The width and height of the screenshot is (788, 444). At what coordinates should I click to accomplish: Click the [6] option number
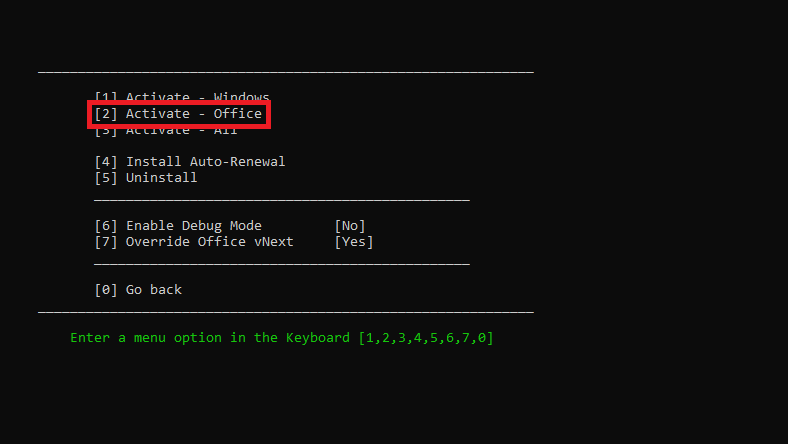tap(106, 226)
